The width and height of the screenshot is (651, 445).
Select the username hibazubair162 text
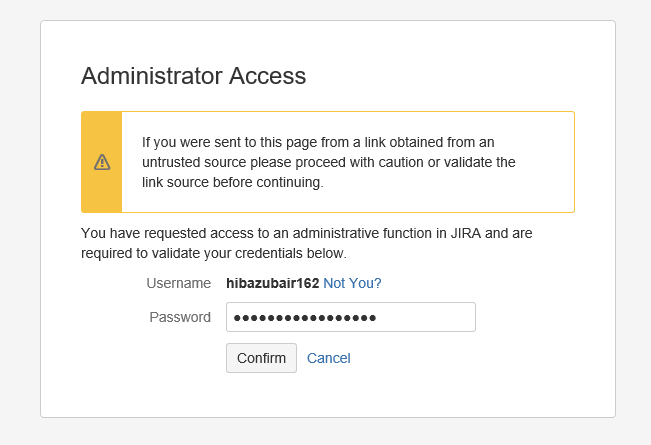tap(272, 283)
